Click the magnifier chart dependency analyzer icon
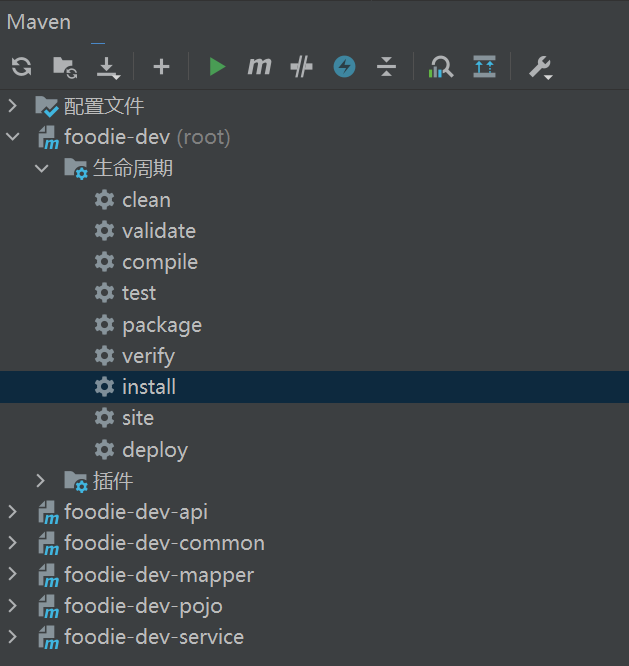 pyautogui.click(x=440, y=67)
